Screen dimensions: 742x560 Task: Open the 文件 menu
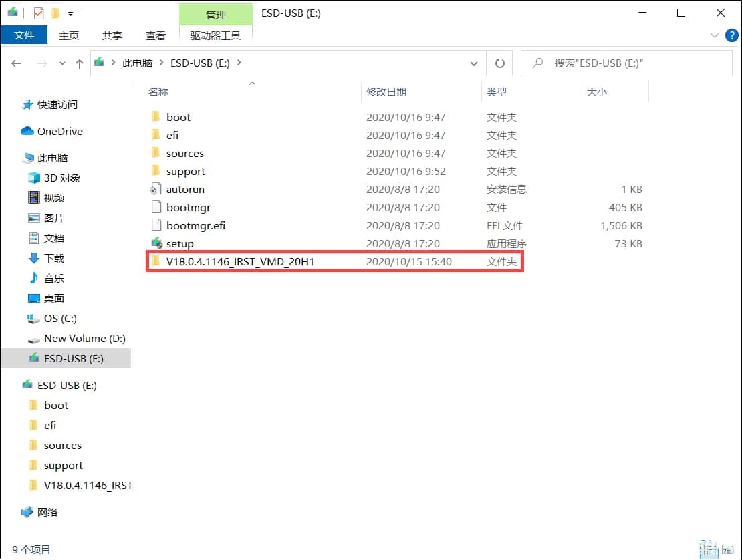coord(24,35)
